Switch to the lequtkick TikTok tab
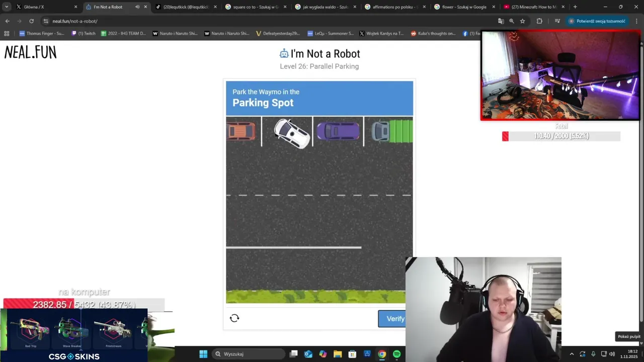Image resolution: width=644 pixels, height=362 pixels. [x=186, y=7]
